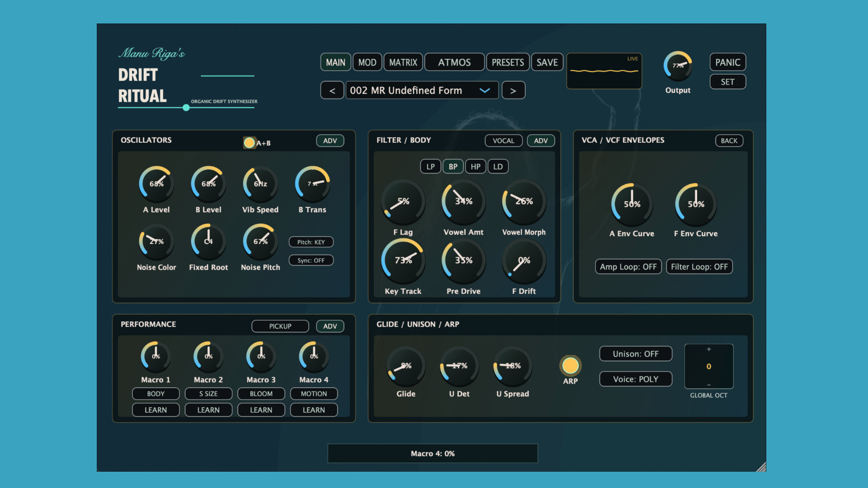The height and width of the screenshot is (488, 868).
Task: Open the ATMOS tab
Action: [x=454, y=62]
